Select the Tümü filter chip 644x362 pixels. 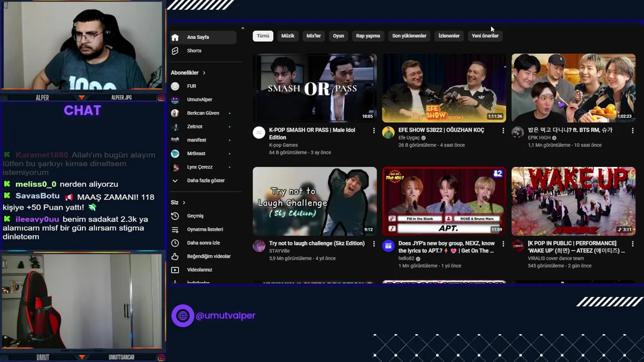[x=263, y=36]
